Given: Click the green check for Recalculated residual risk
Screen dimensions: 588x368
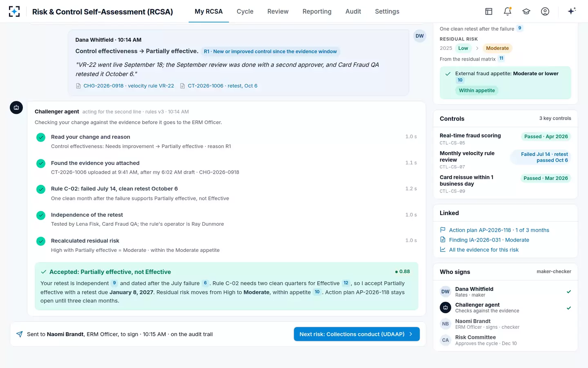Looking at the screenshot, I should click(x=41, y=241).
